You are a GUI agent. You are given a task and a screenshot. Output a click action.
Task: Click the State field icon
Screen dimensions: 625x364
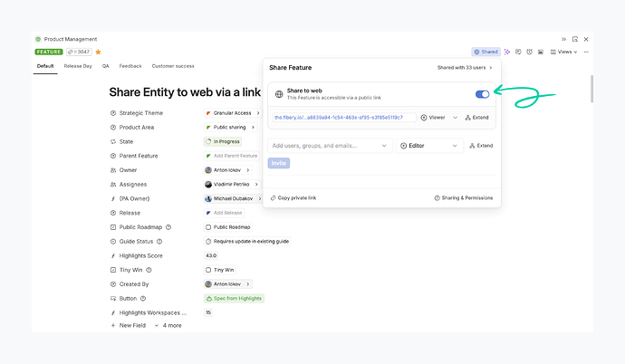click(113, 142)
